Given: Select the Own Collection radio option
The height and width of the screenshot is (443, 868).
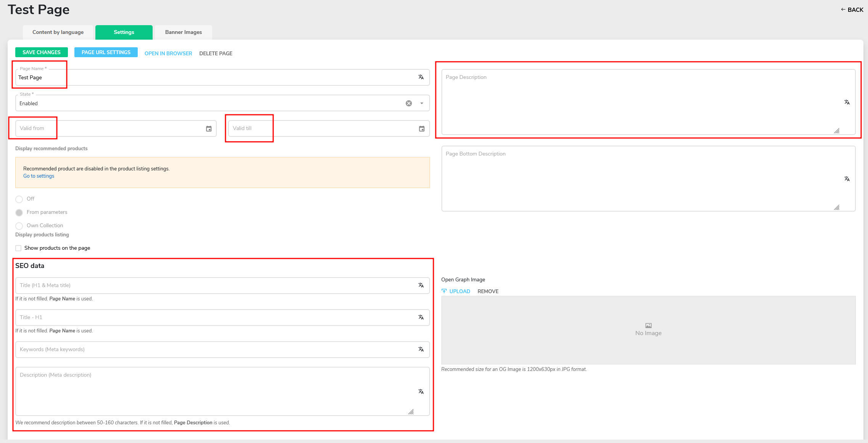Looking at the screenshot, I should pyautogui.click(x=19, y=226).
